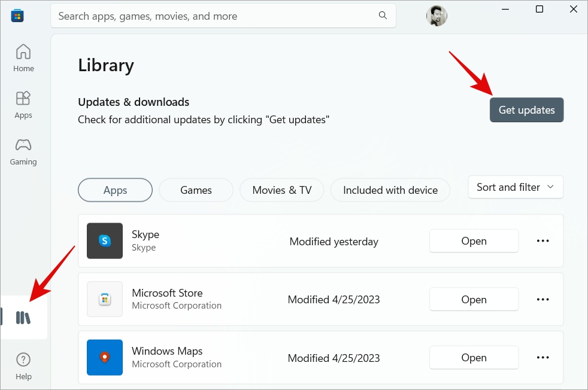Click the Microsoft Store title in list

167,293
